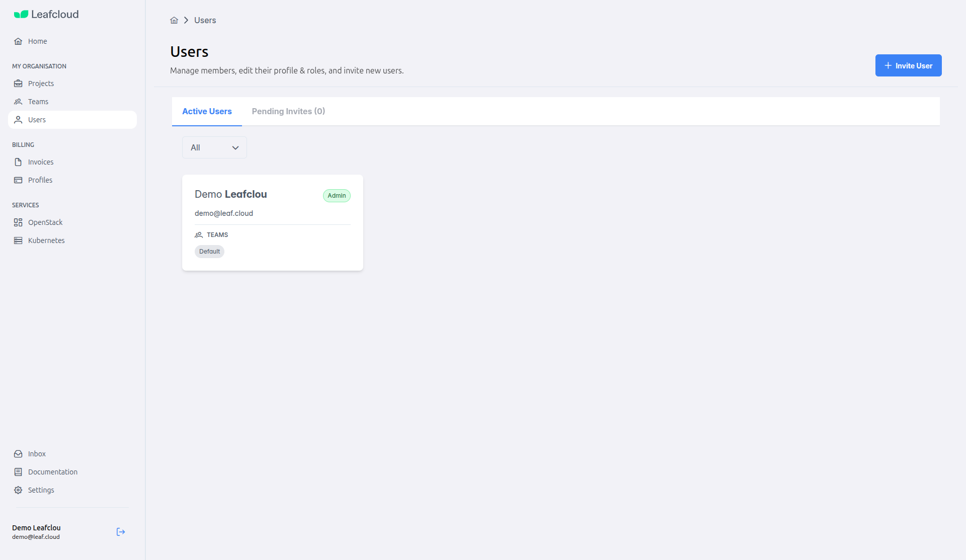Click the Kubernetes server icon
The image size is (966, 560).
pos(18,241)
